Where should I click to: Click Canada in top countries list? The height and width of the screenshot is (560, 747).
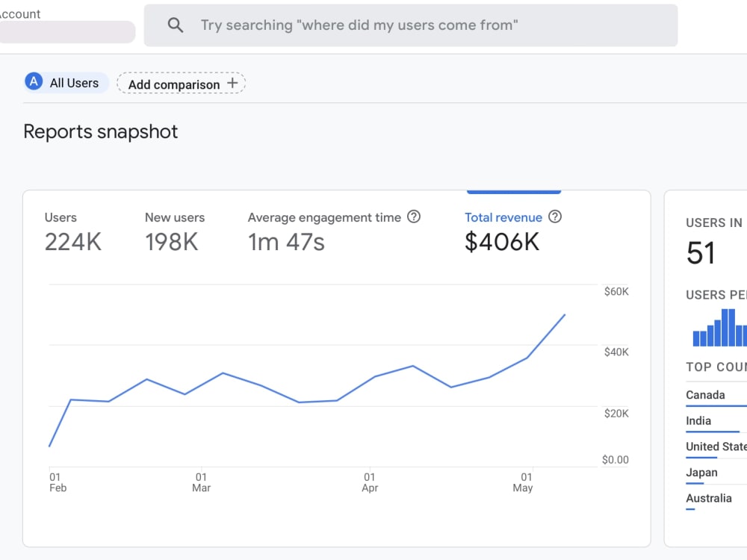(705, 395)
